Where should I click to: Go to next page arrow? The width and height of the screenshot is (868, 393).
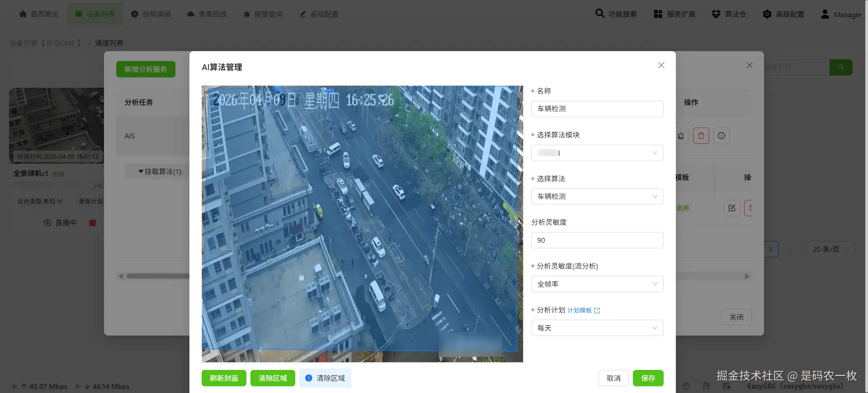point(791,249)
